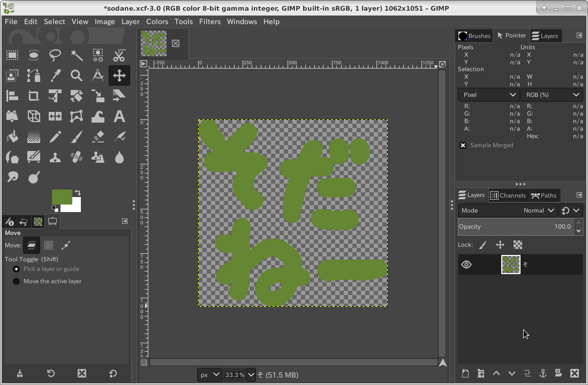Delete tool preset in tool options
Viewport: 588px width, 385px height.
tap(82, 373)
